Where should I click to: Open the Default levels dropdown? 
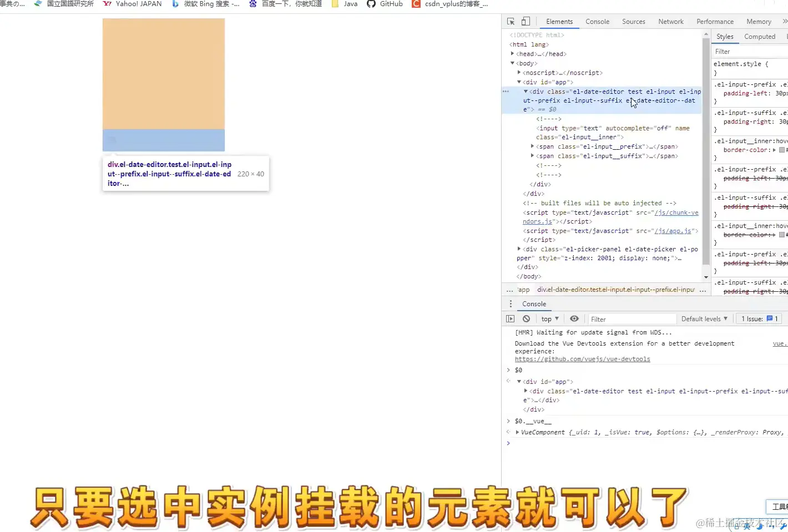(x=704, y=318)
